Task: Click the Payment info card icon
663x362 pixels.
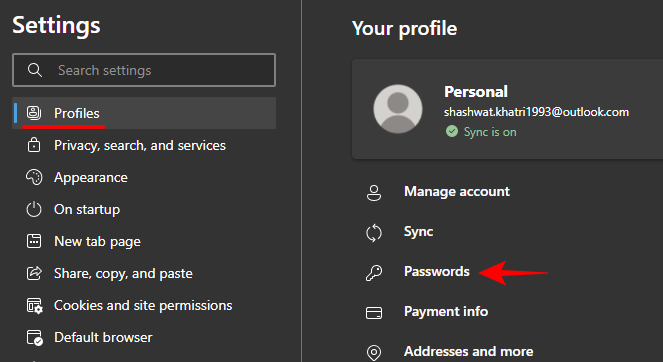Action: [x=374, y=313]
